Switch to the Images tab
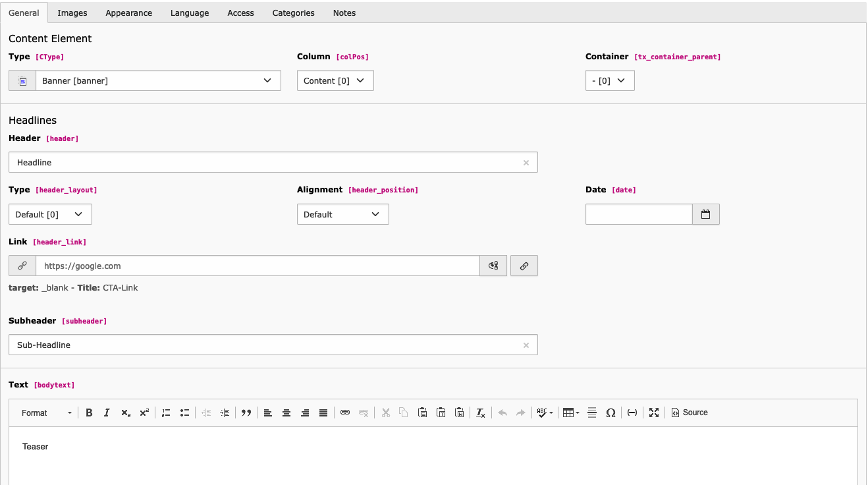The height and width of the screenshot is (485, 868). click(72, 13)
